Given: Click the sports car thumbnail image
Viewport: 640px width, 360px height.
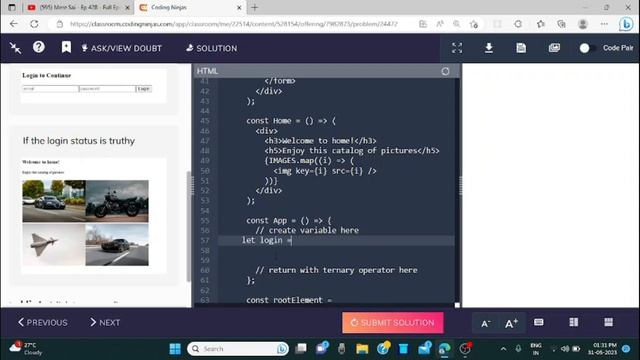Looking at the screenshot, I should pos(54,201).
